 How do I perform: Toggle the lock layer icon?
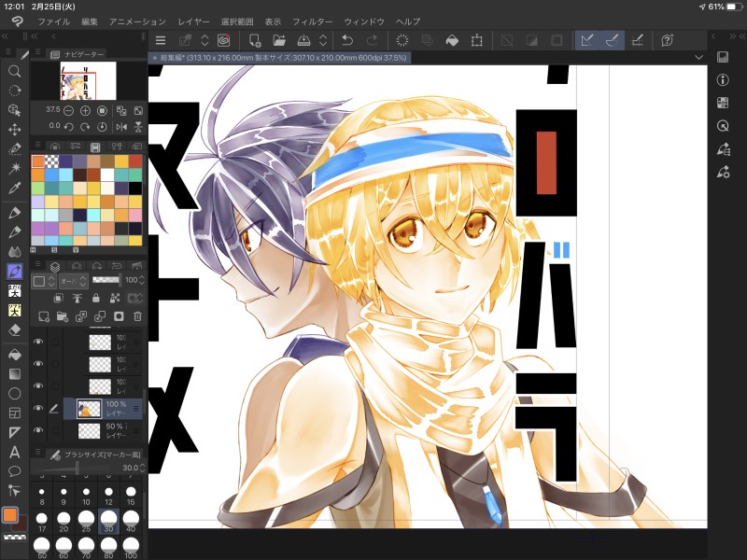click(x=96, y=298)
